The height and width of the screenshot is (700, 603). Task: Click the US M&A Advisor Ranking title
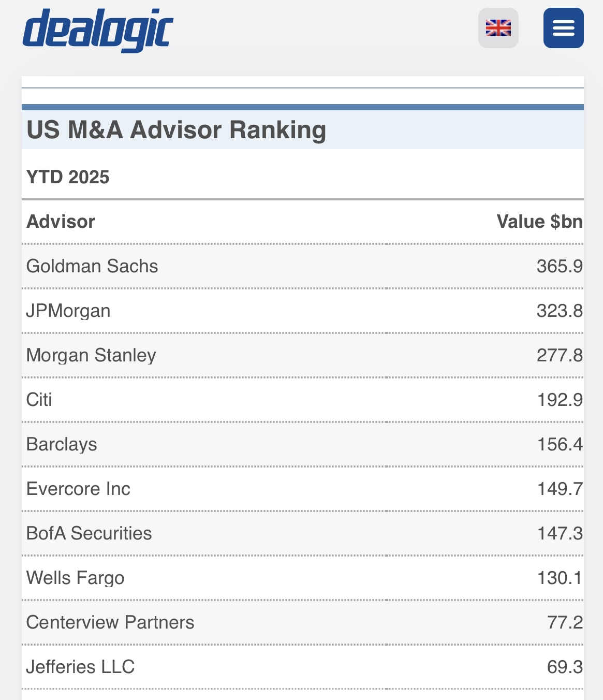177,130
